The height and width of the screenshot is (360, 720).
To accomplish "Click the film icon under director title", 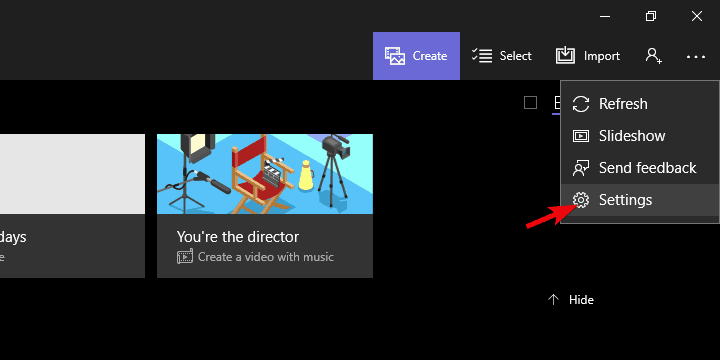I will tap(185, 257).
